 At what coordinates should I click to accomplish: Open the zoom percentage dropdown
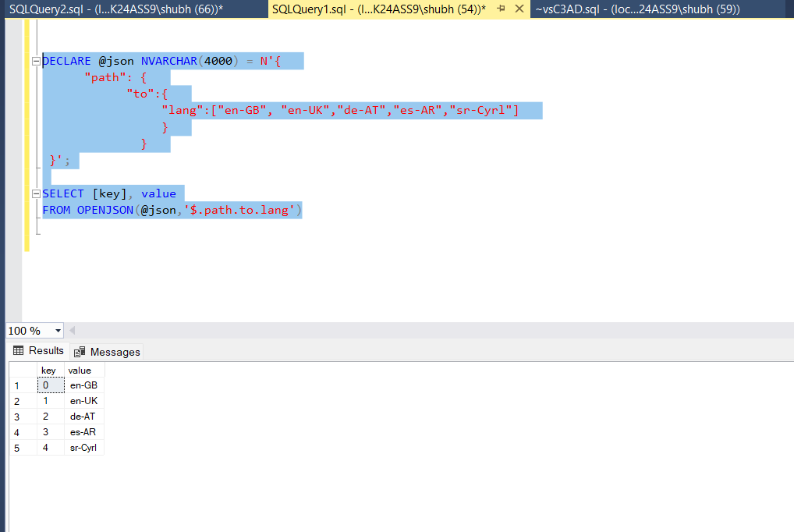56,330
